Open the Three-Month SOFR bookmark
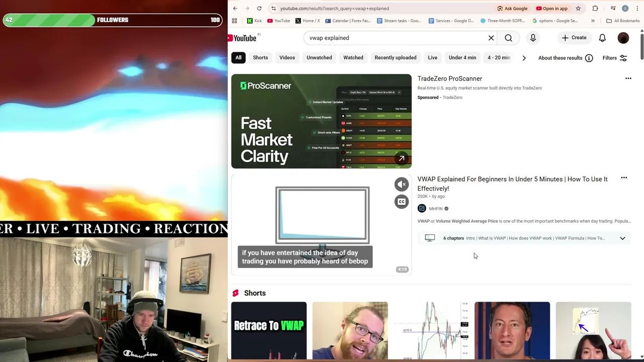Screen dimensions: 644x362 [503, 21]
